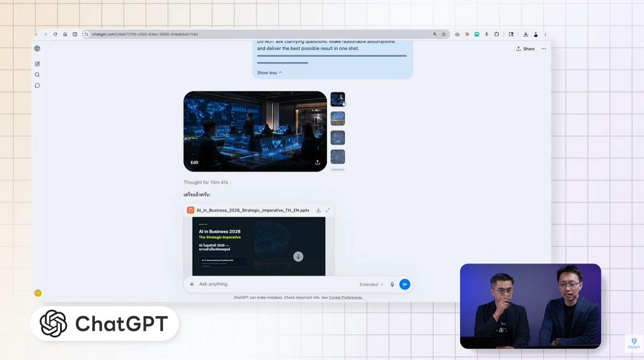
Task: Click Edit on the generated image
Action: point(194,162)
